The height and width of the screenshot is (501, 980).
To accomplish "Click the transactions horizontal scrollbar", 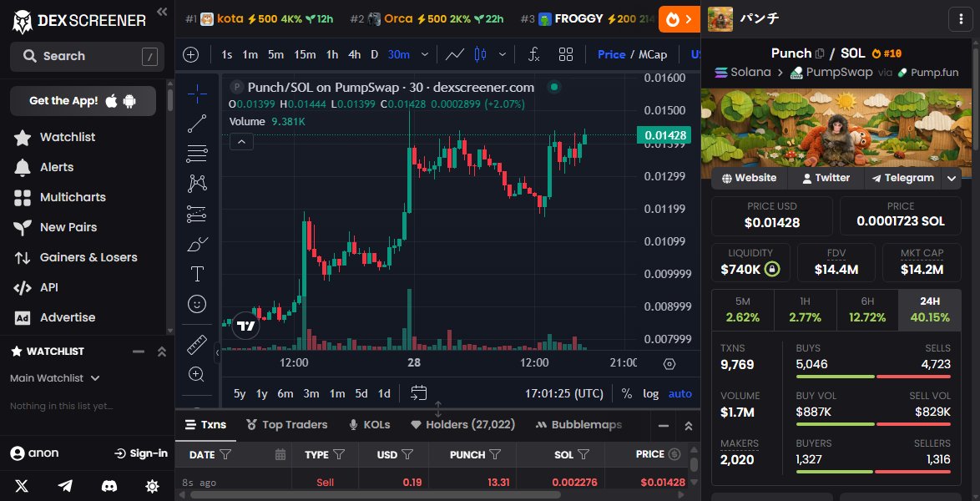I will [375, 495].
